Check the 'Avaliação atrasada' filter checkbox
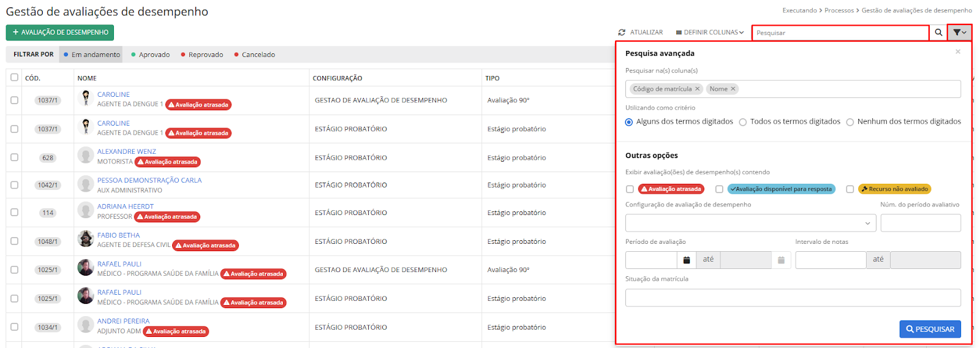The height and width of the screenshot is (348, 980). (x=630, y=189)
